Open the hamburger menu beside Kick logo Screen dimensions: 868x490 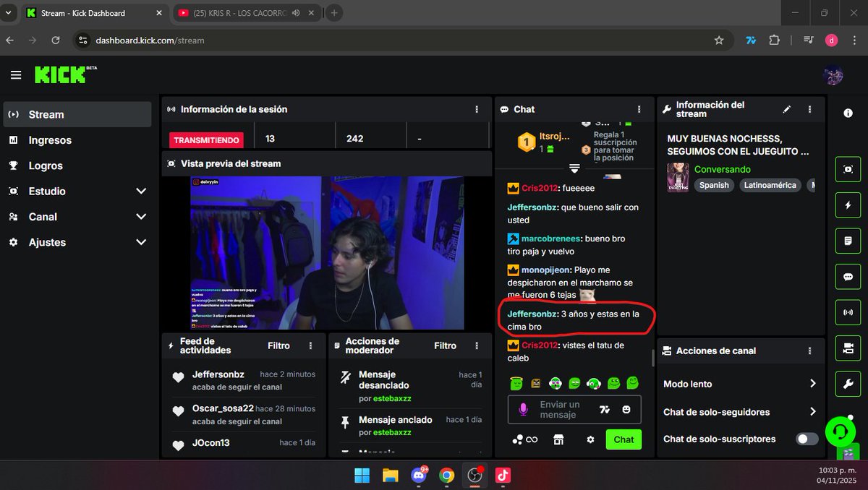tap(16, 74)
